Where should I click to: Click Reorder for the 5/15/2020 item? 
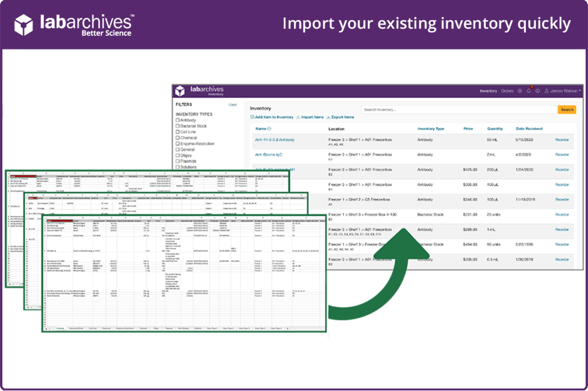pyautogui.click(x=562, y=140)
